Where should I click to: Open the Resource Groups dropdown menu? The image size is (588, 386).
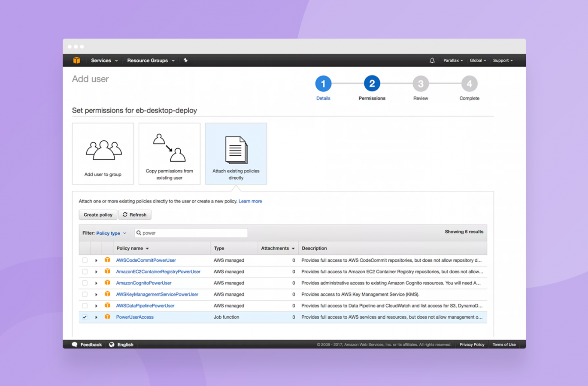pos(151,60)
